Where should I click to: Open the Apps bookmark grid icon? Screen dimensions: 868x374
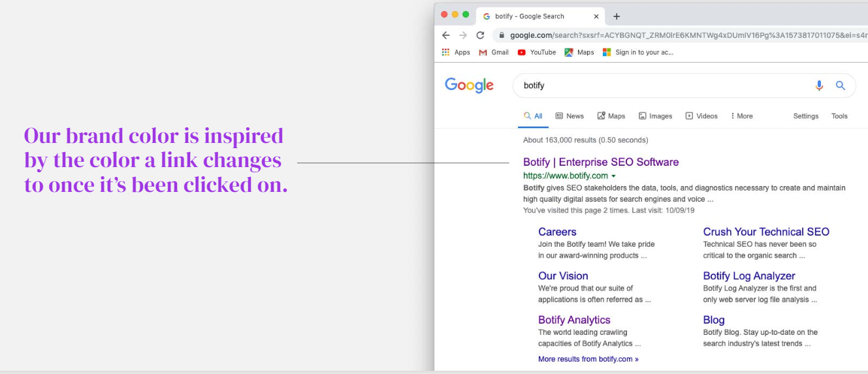click(x=446, y=52)
